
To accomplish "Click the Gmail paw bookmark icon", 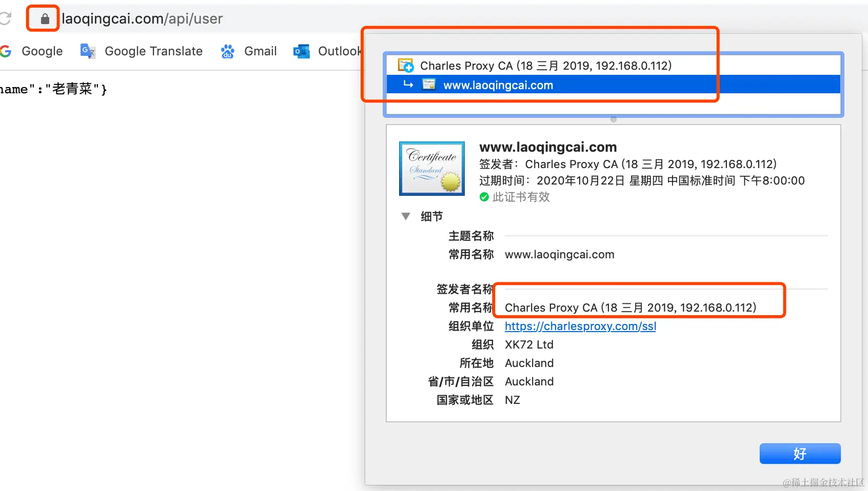I will point(228,51).
